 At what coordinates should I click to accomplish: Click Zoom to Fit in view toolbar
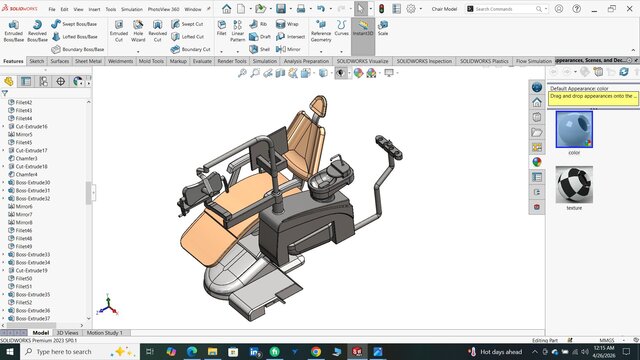tap(242, 73)
